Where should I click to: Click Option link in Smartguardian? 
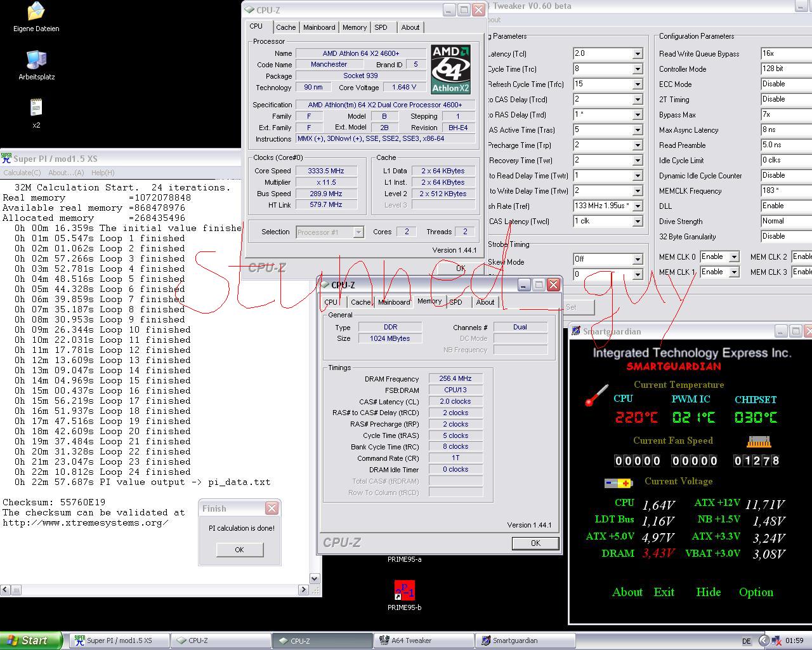[756, 592]
